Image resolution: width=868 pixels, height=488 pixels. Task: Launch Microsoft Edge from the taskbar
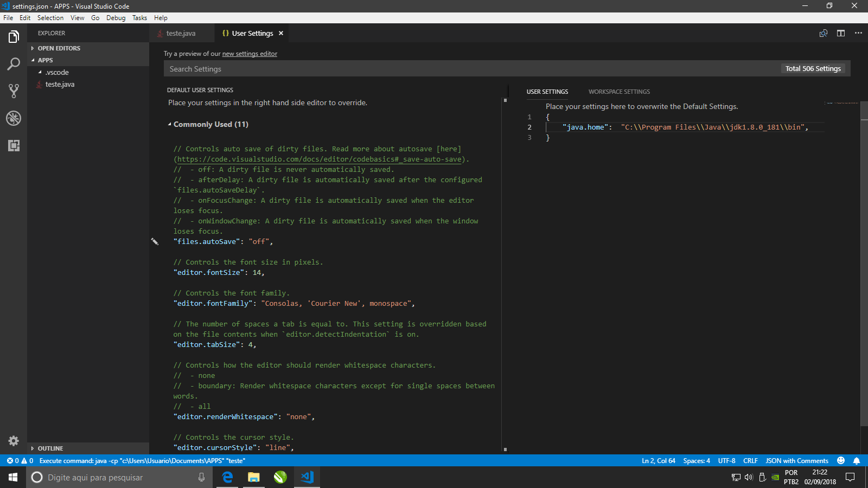tap(227, 477)
